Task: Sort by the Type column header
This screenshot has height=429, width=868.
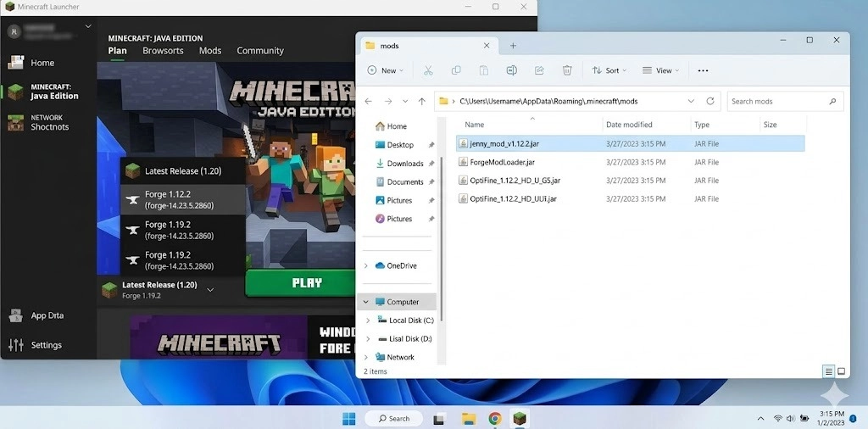Action: coord(701,125)
